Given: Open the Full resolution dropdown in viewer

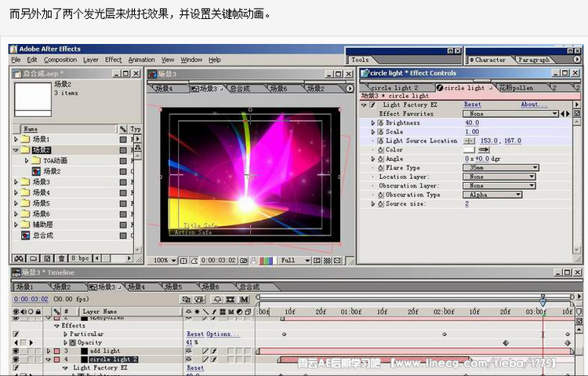Looking at the screenshot, I should coord(295,261).
